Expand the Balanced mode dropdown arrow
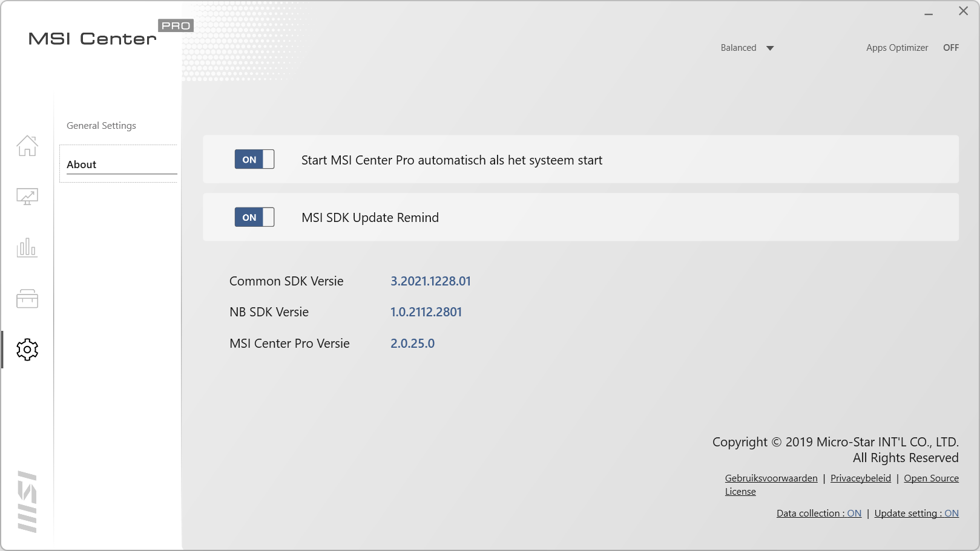Screen dimensions: 980x551 click(x=770, y=48)
